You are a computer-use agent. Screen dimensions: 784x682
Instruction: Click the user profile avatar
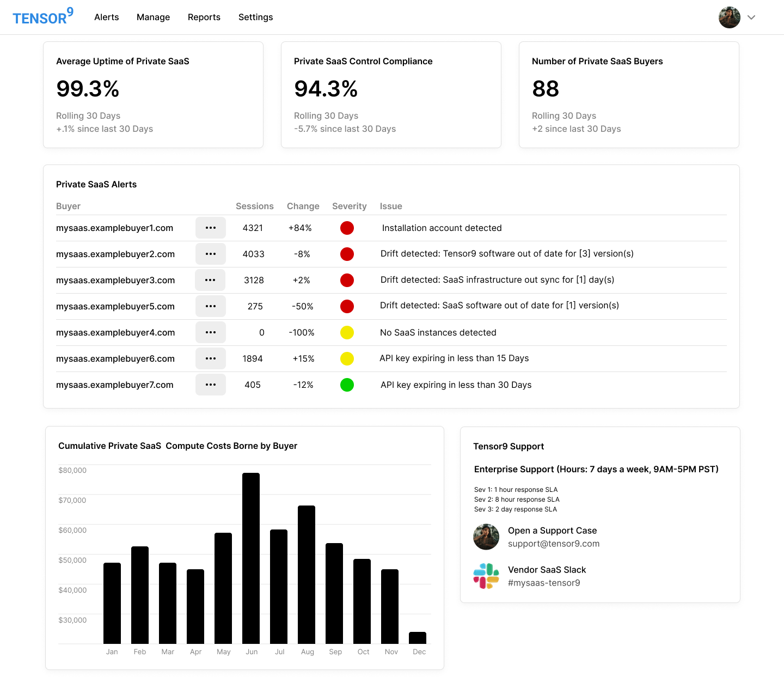click(729, 17)
